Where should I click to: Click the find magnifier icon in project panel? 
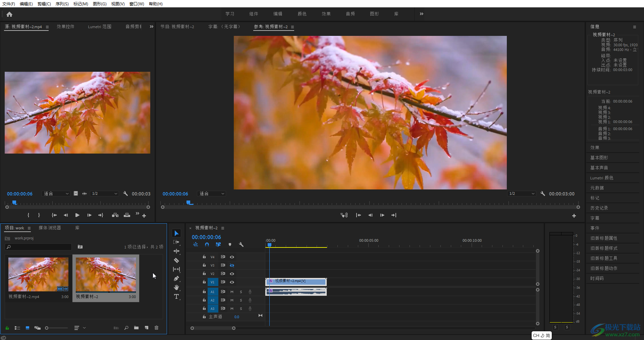coord(126,328)
